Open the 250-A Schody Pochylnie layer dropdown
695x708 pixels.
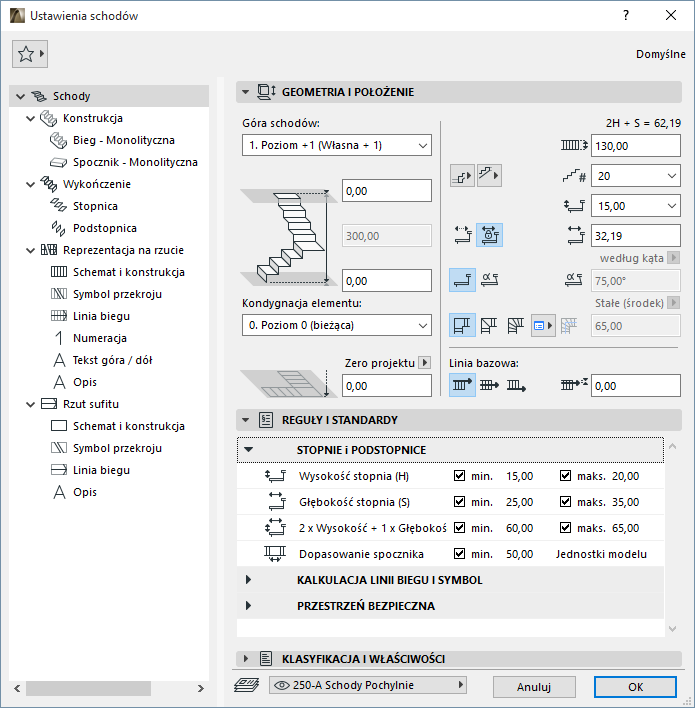368,685
